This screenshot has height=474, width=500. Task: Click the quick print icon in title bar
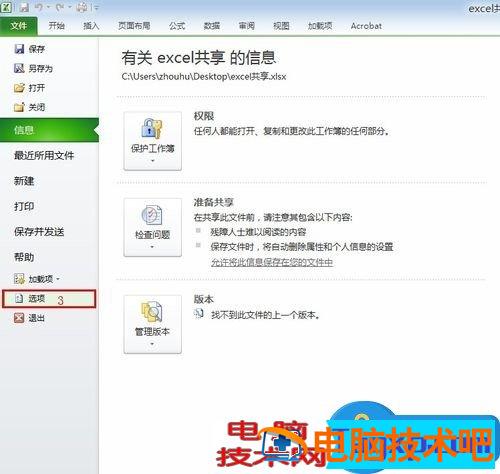[x=82, y=7]
